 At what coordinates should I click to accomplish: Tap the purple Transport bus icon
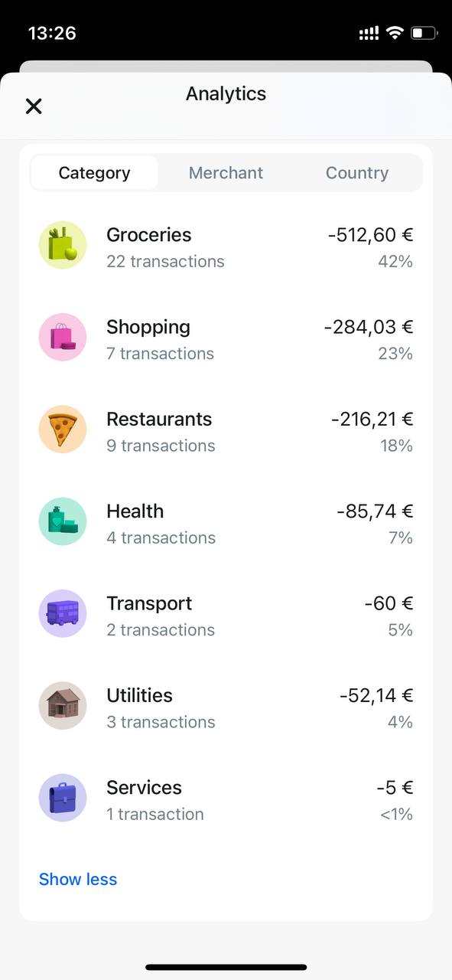click(63, 614)
